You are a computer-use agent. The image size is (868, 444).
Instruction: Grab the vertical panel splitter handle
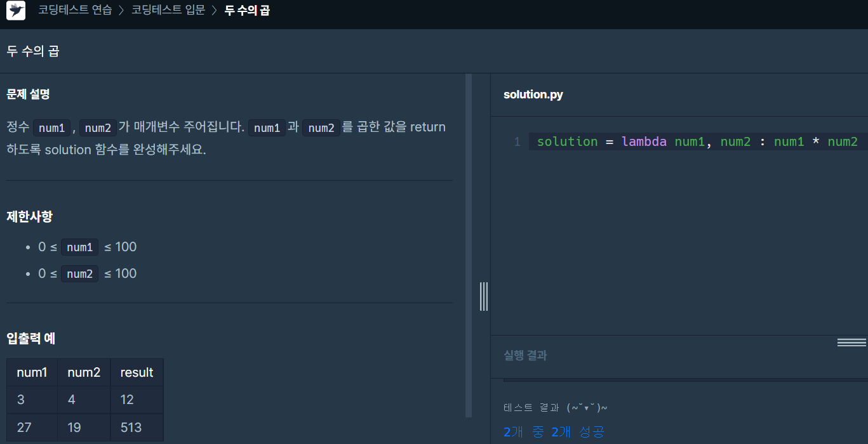tap(484, 296)
